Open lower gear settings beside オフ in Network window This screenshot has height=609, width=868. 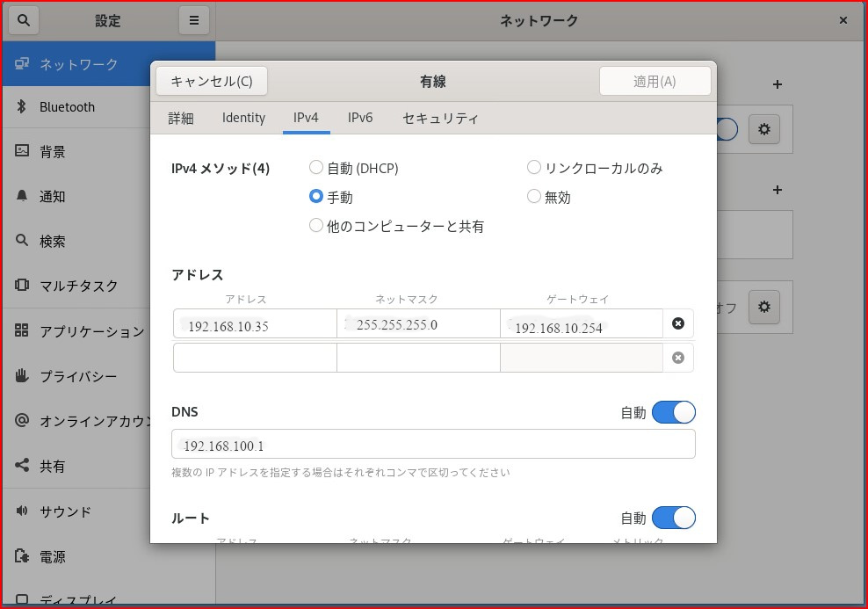click(x=764, y=307)
